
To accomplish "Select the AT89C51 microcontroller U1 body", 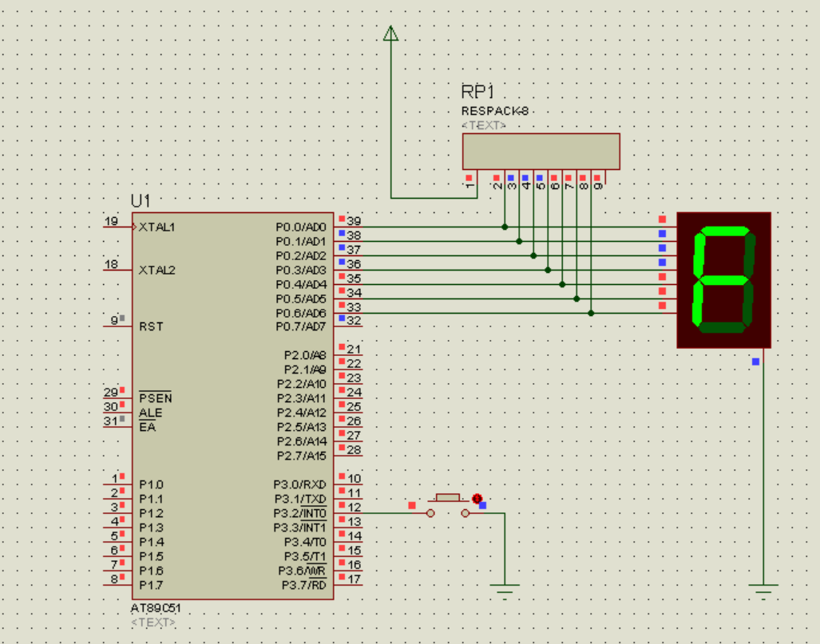I will (x=232, y=405).
